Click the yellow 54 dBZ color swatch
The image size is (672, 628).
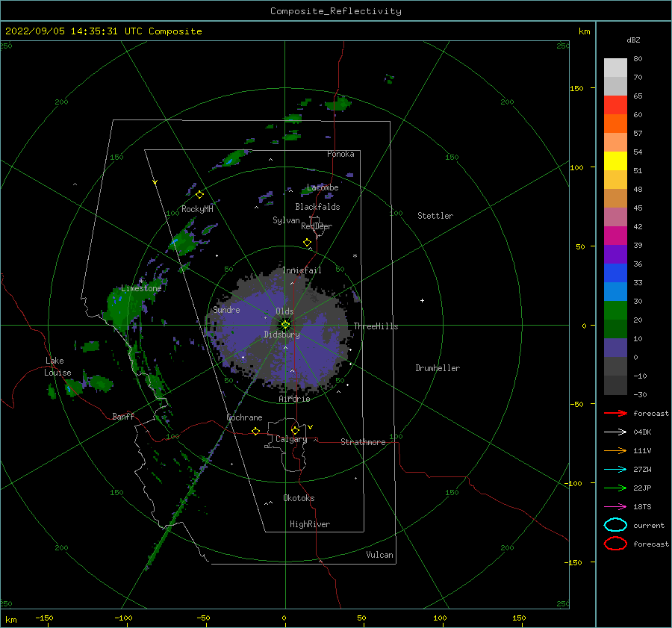(615, 161)
